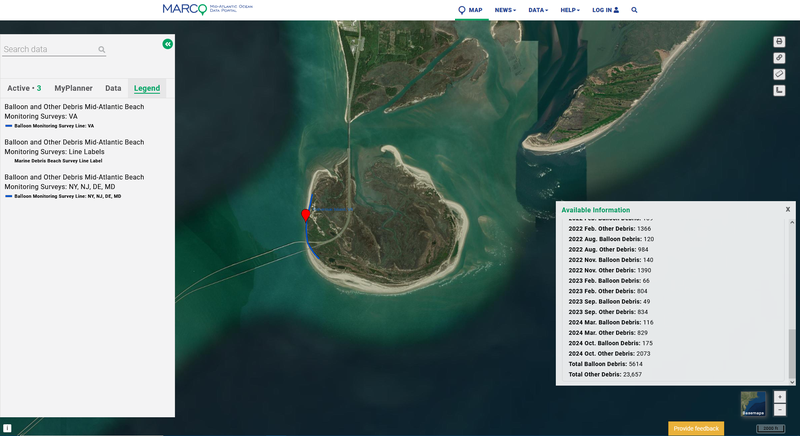The height and width of the screenshot is (436, 800).
Task: Switch to the Active tab
Action: coord(24,88)
